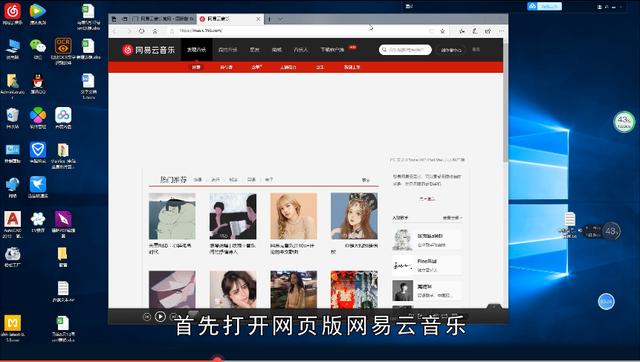Screen dimensions: 640x362
Task: Select 排行榜 in red sub-navigation
Action: coord(226,67)
